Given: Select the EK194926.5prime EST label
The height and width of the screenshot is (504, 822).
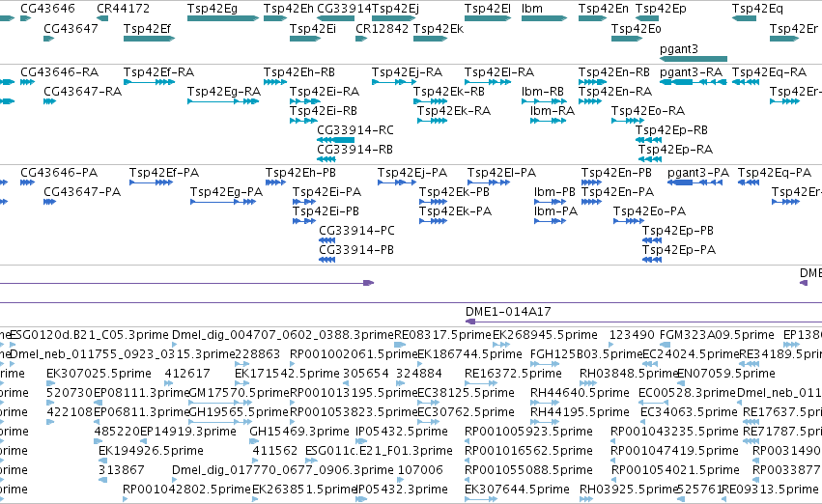Looking at the screenshot, I should point(151,451).
